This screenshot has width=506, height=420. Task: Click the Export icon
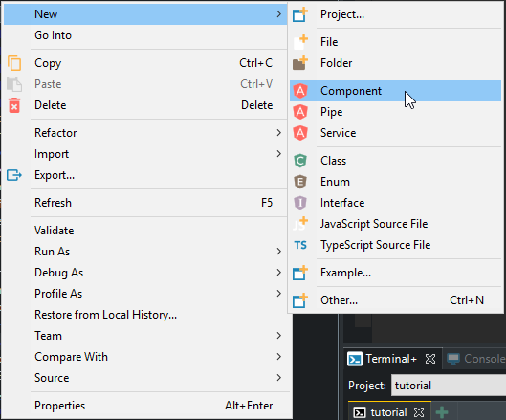14,175
